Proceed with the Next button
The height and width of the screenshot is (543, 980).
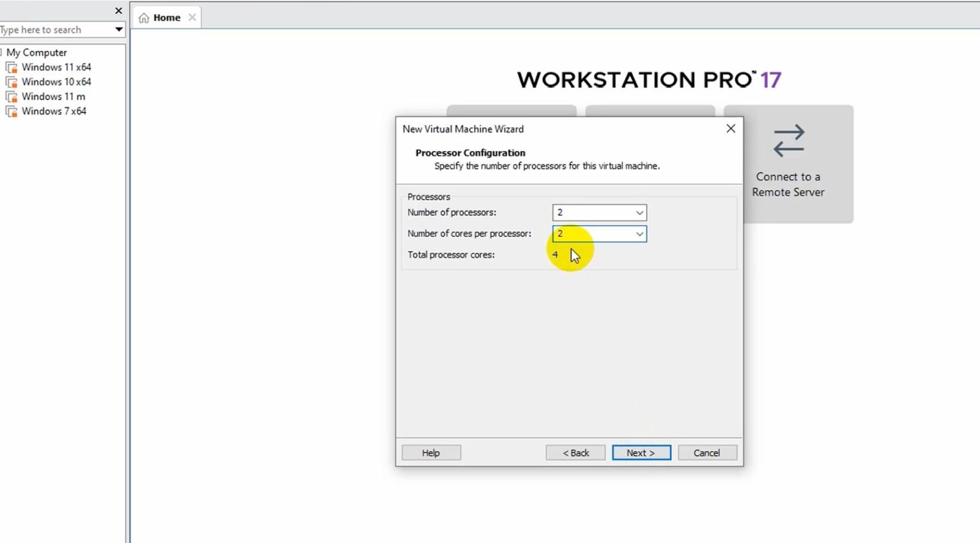pyautogui.click(x=641, y=453)
